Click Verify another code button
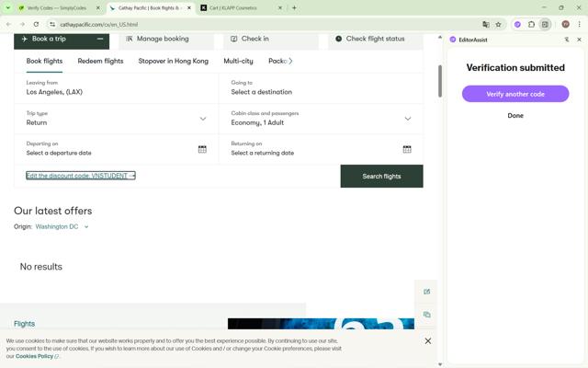The width and height of the screenshot is (588, 368). [515, 94]
